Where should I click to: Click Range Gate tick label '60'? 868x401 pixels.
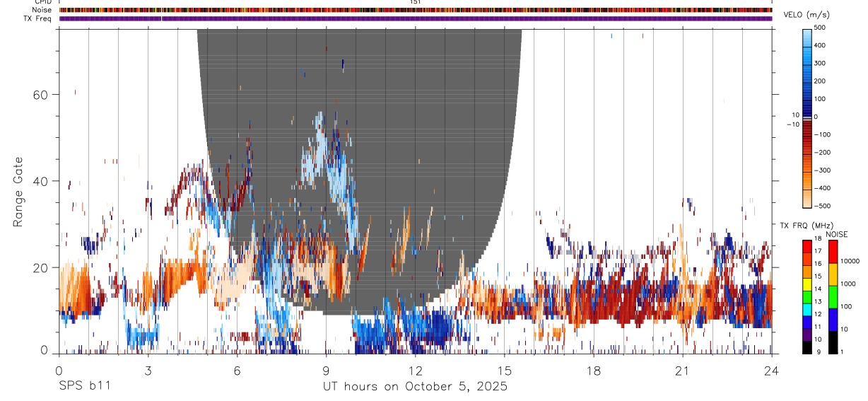click(42, 94)
